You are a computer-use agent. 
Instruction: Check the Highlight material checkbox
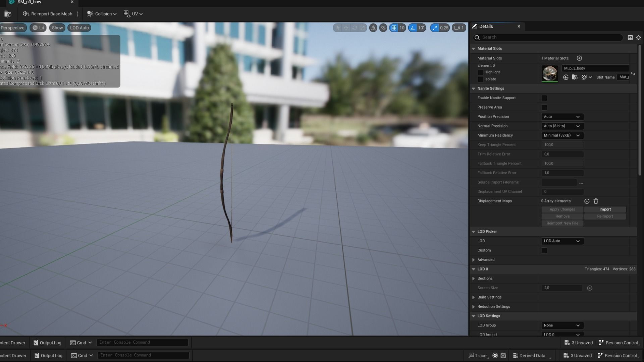(x=481, y=72)
